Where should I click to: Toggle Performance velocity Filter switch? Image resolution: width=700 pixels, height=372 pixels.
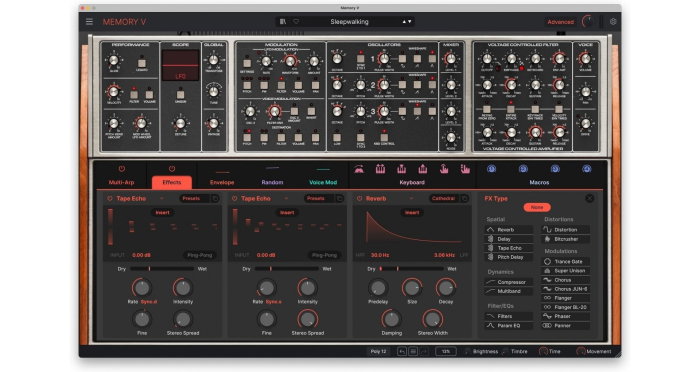pos(134,95)
